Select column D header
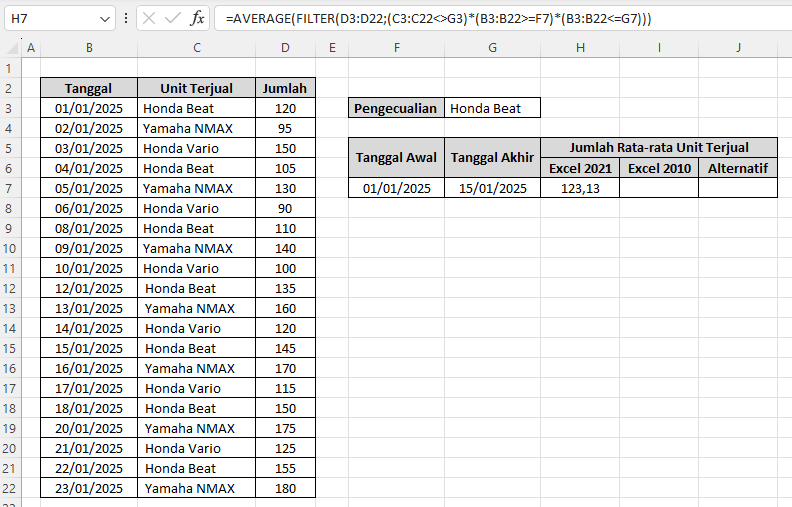 tap(285, 48)
